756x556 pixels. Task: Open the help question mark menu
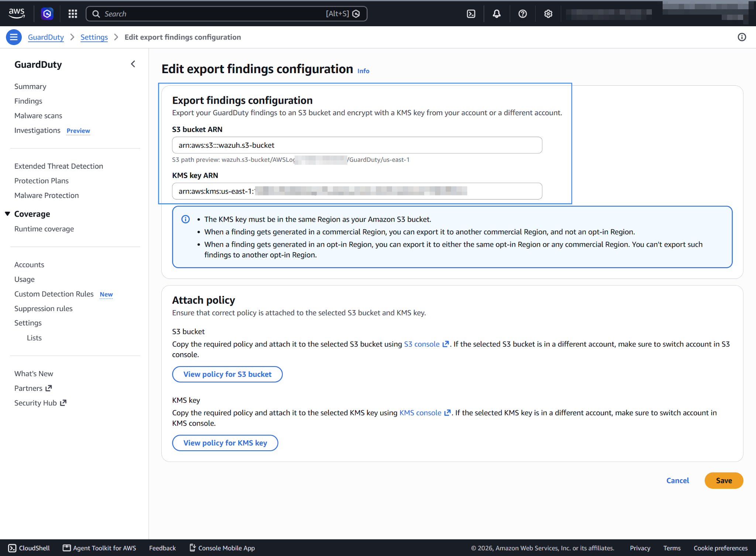click(x=523, y=14)
